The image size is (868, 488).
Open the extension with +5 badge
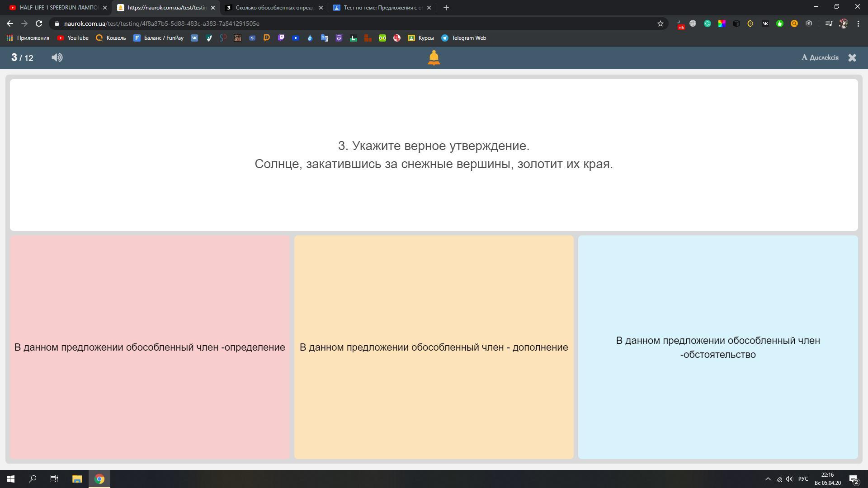coord(679,24)
